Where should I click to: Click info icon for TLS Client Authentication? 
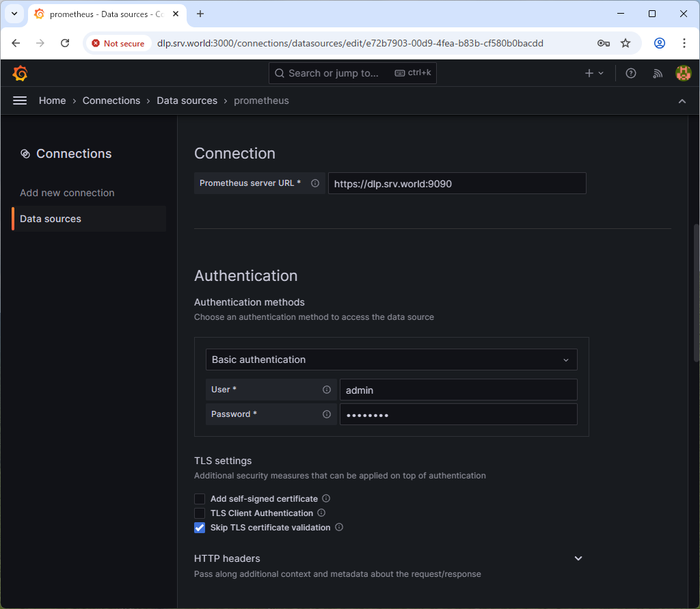coord(321,513)
